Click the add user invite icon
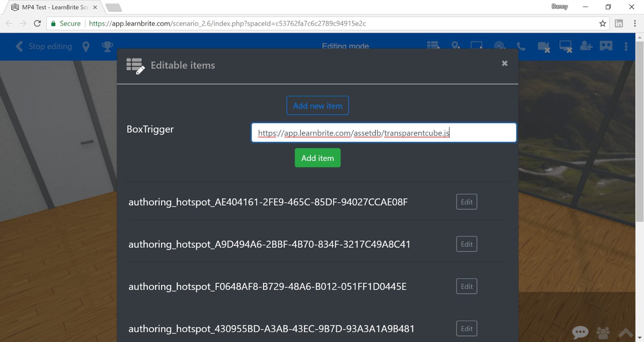 586,46
